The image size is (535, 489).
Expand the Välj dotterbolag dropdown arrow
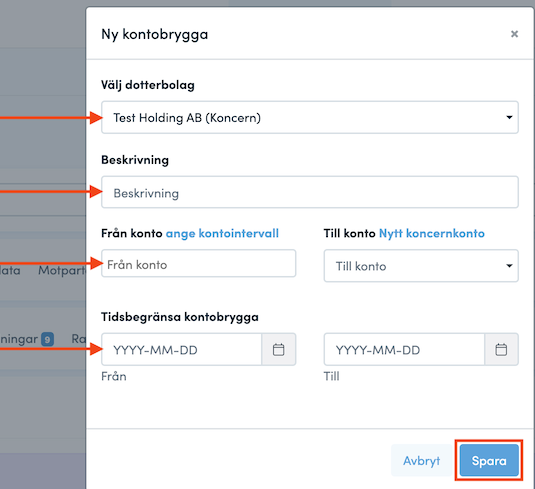click(509, 117)
